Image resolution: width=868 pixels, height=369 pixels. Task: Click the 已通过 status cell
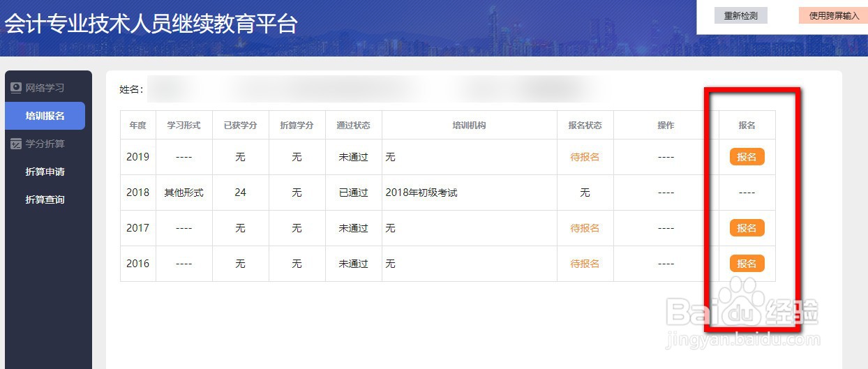(353, 193)
